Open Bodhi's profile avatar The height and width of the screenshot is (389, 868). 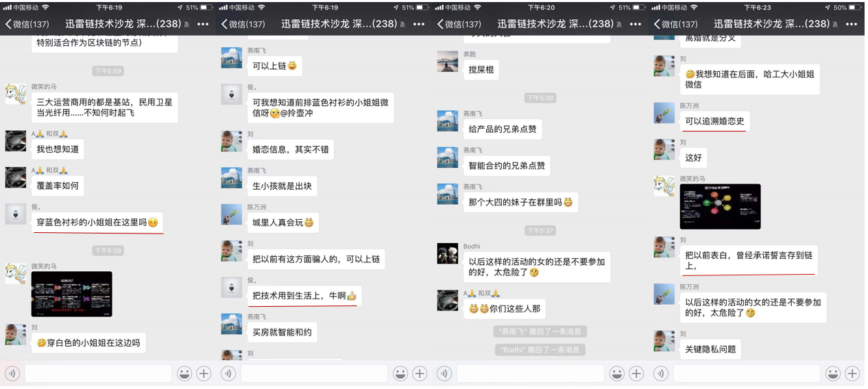tap(447, 253)
